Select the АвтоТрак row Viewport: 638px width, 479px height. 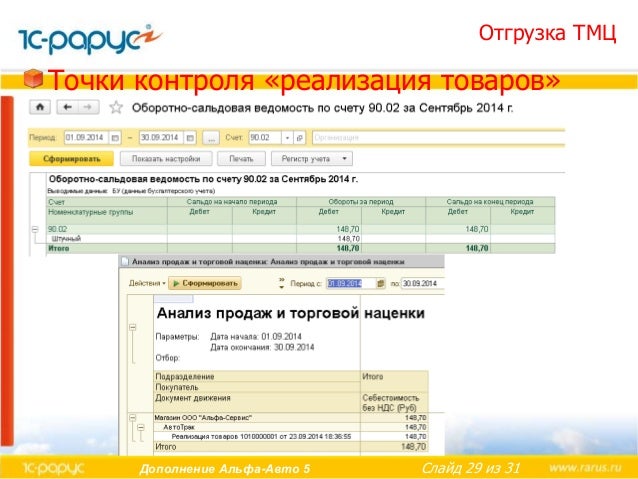pos(291,427)
